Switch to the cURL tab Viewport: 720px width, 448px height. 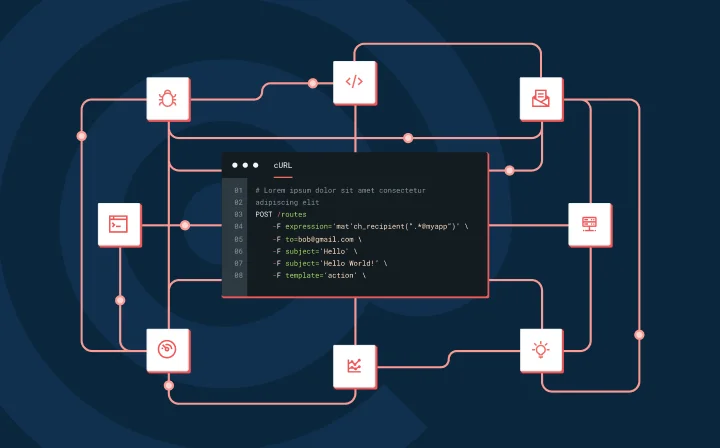click(283, 166)
